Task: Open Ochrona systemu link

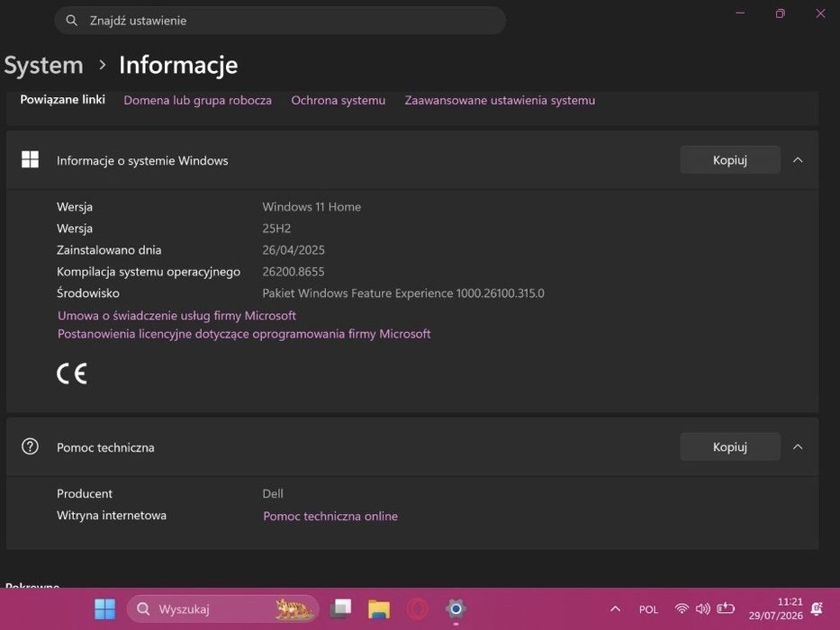Action: 338,100
